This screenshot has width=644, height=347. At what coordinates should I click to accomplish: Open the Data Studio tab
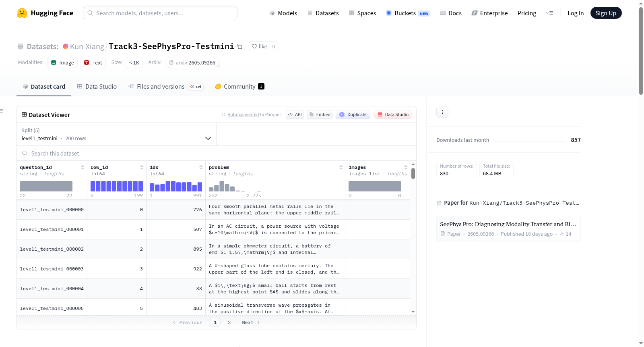pyautogui.click(x=97, y=86)
